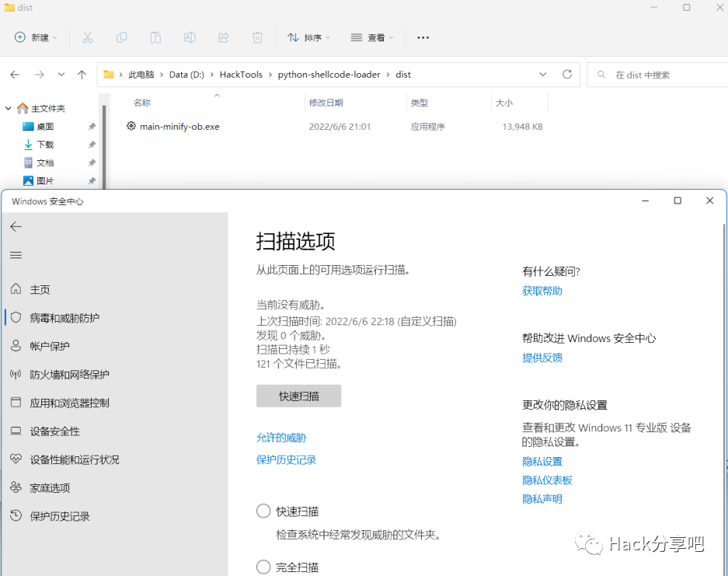
Task: Open the three-dot See more menu
Action: pos(423,37)
